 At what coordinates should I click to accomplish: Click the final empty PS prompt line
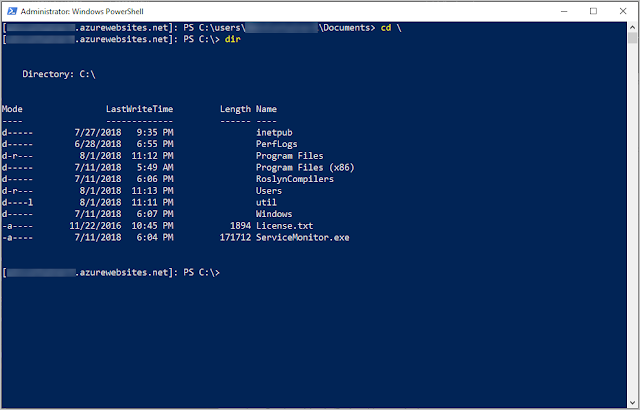[x=111, y=273]
